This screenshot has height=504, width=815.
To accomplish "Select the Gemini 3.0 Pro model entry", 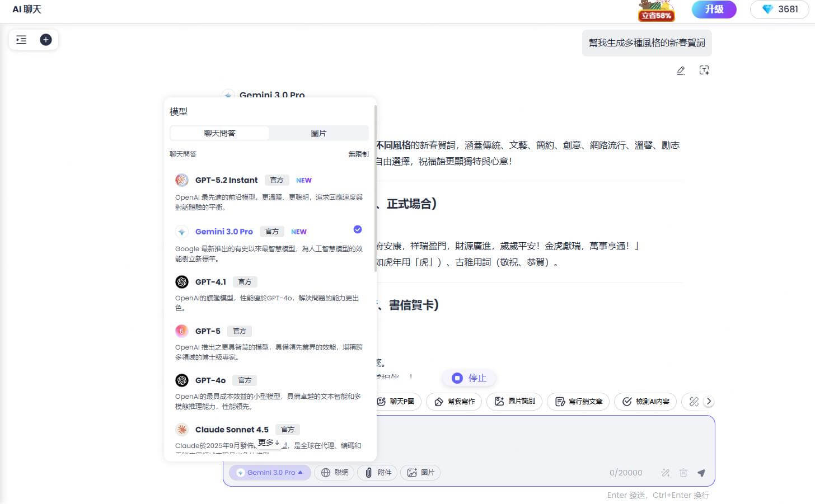I will point(269,244).
